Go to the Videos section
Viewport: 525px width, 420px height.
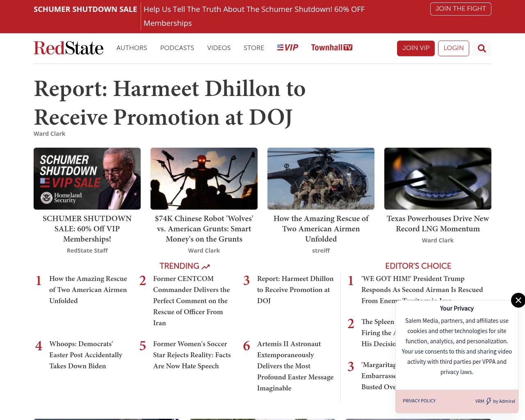(219, 48)
